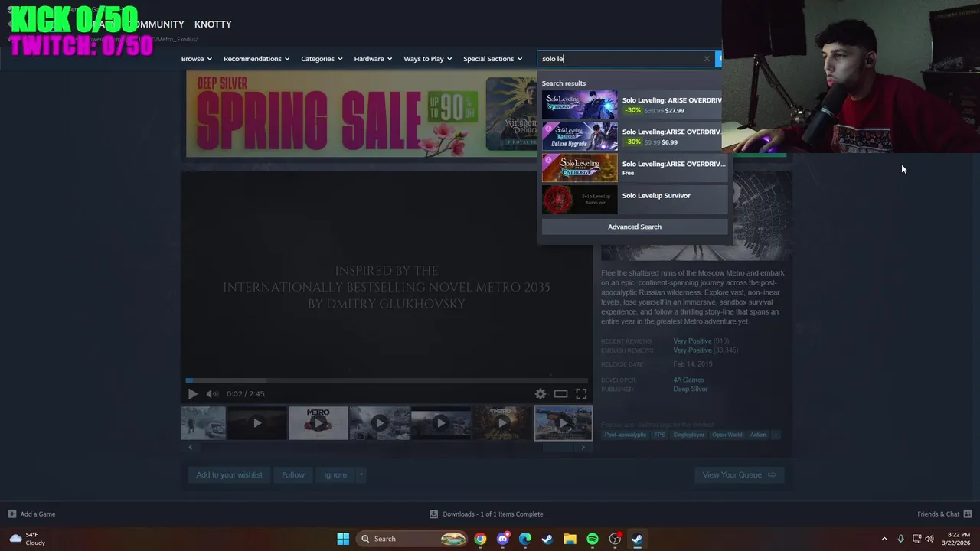Seek on the trailer progress bar
980x551 pixels.
point(387,380)
